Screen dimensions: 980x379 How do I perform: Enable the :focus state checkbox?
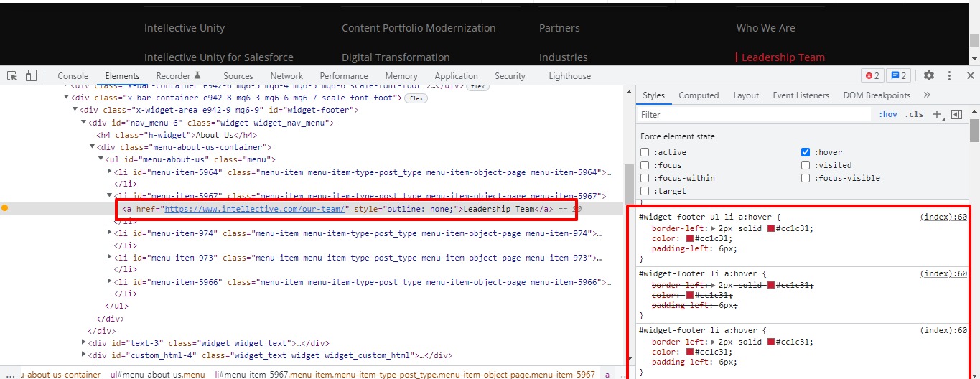pos(645,165)
